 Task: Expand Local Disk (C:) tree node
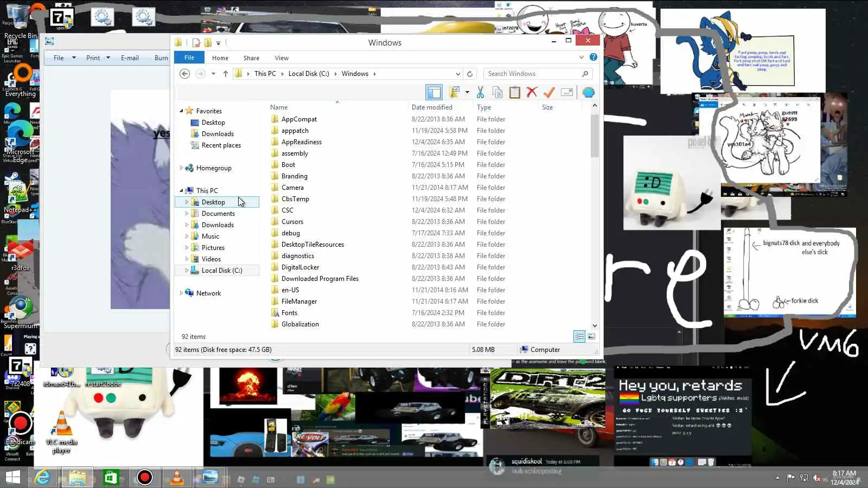(187, 270)
